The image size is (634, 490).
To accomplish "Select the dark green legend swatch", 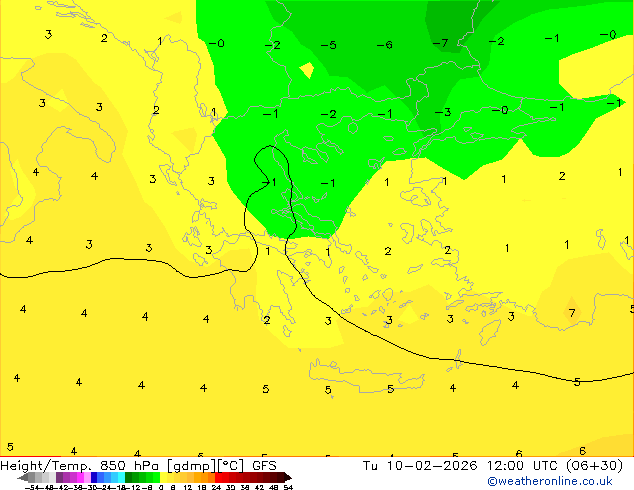I will (x=129, y=477).
